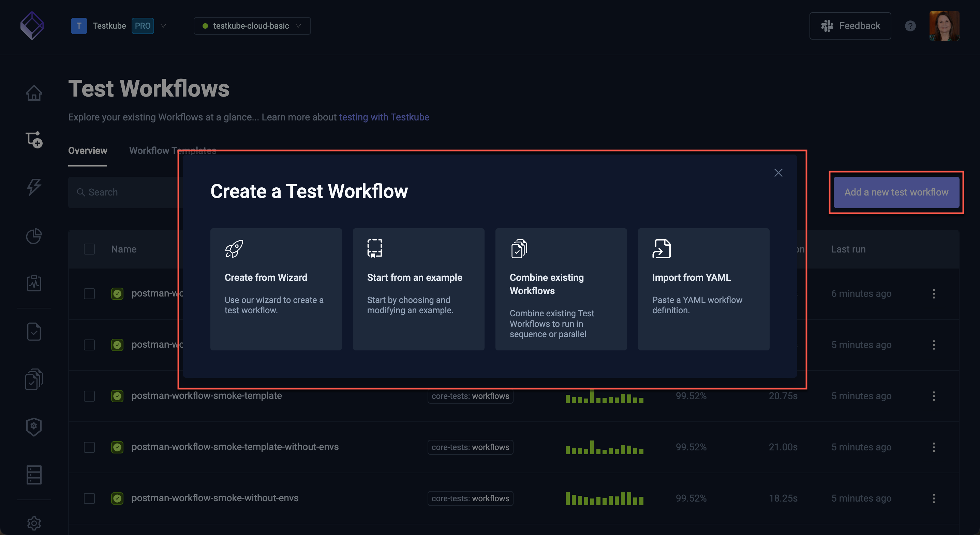Click Add a new test workflow
The width and height of the screenshot is (980, 535).
896,192
